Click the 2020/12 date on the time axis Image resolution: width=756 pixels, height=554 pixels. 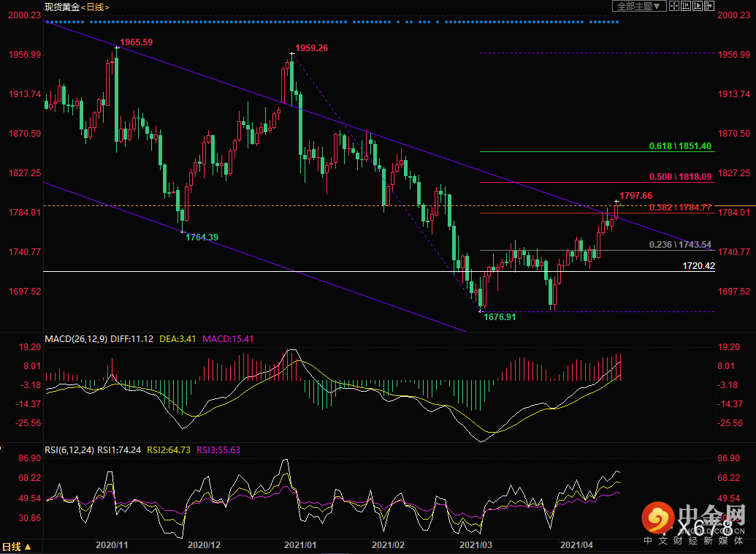pyautogui.click(x=204, y=545)
